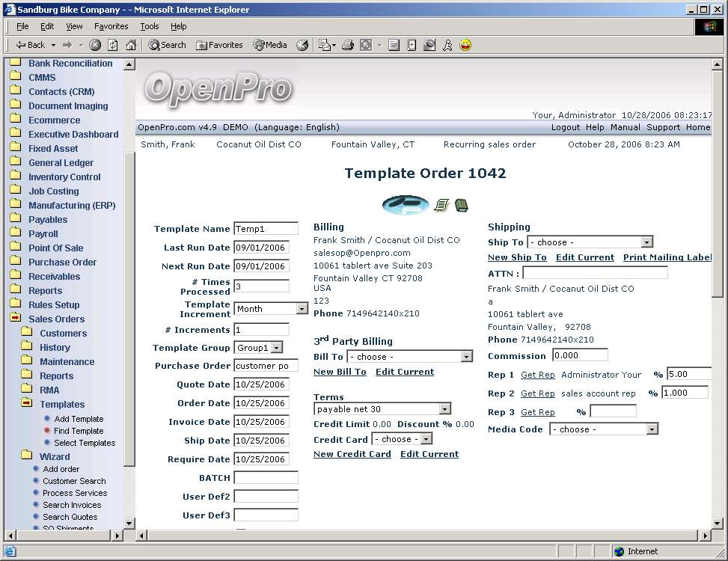
Task: Open the Terms payable net 30 dropdown
Action: 444,409
